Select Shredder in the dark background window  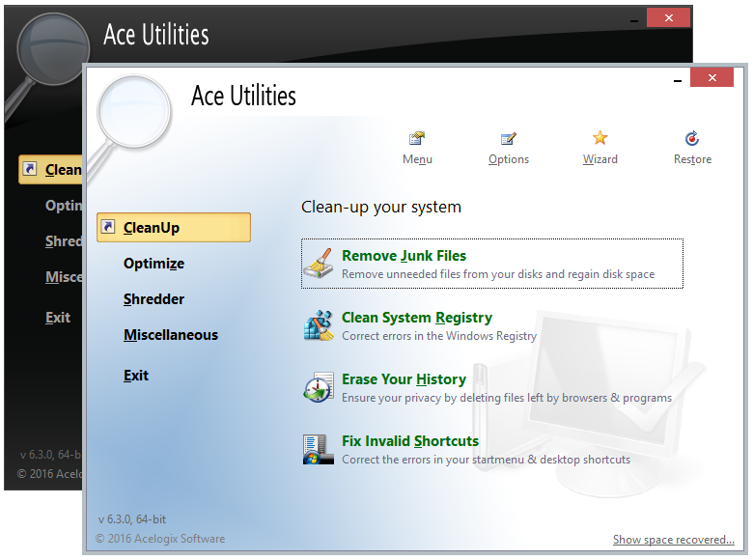[64, 240]
